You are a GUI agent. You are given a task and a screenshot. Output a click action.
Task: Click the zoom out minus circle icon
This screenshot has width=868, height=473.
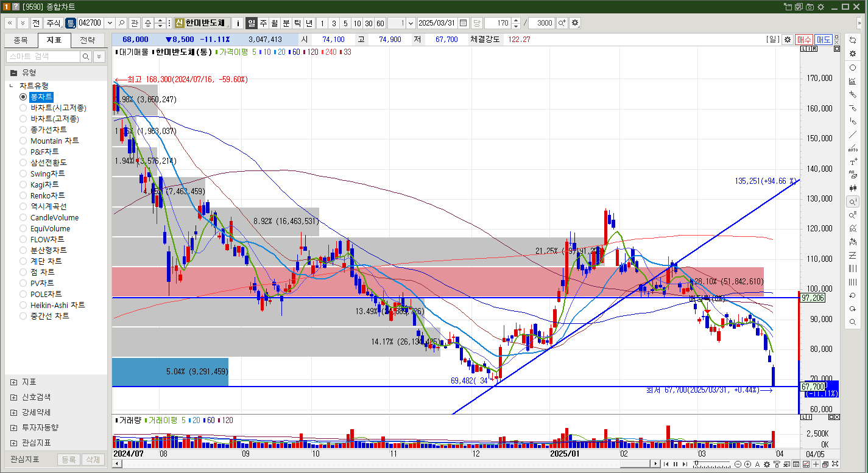738,464
